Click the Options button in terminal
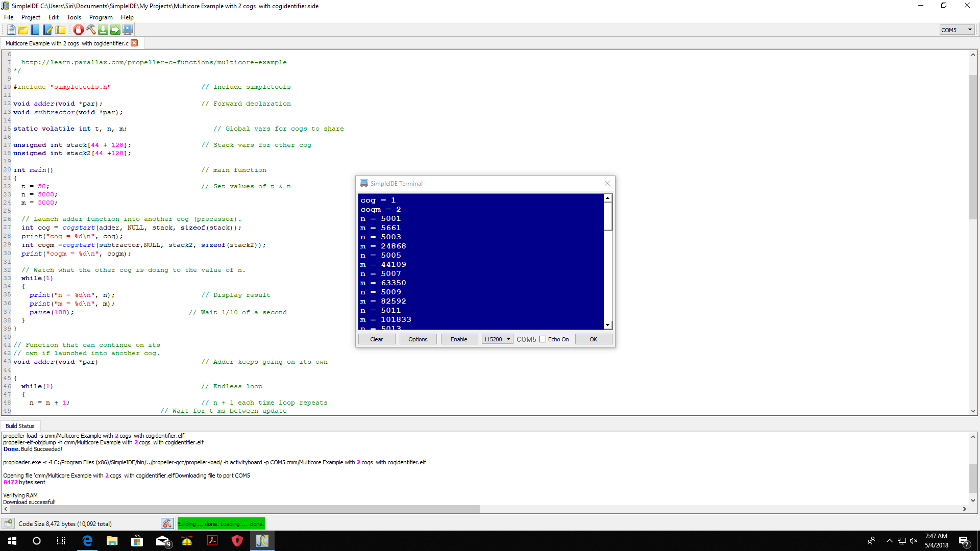 click(x=418, y=339)
